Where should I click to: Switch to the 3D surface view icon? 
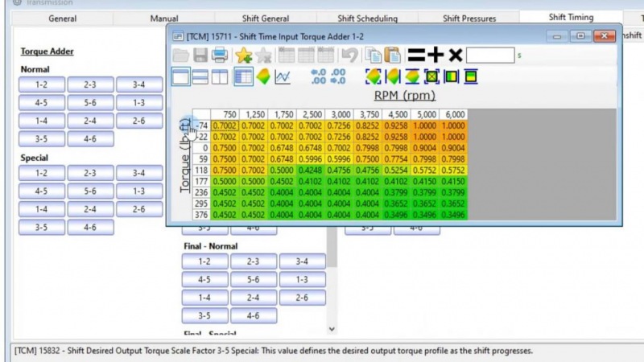pos(262,76)
